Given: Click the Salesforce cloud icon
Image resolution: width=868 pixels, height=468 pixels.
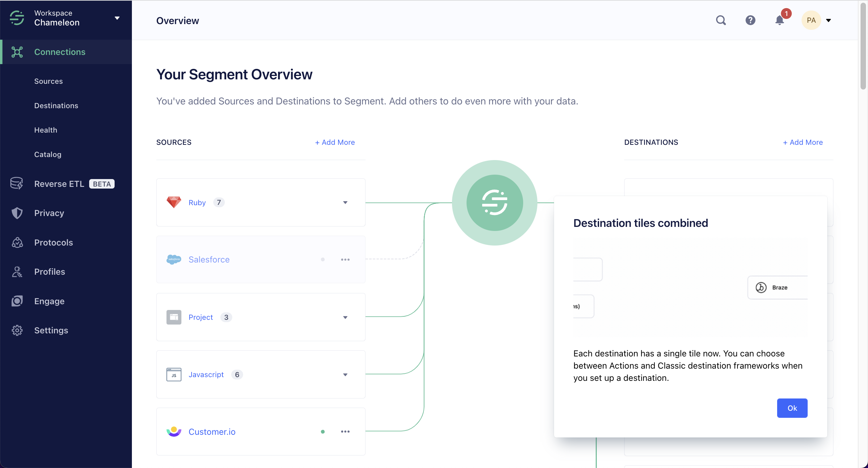Looking at the screenshot, I should click(174, 259).
